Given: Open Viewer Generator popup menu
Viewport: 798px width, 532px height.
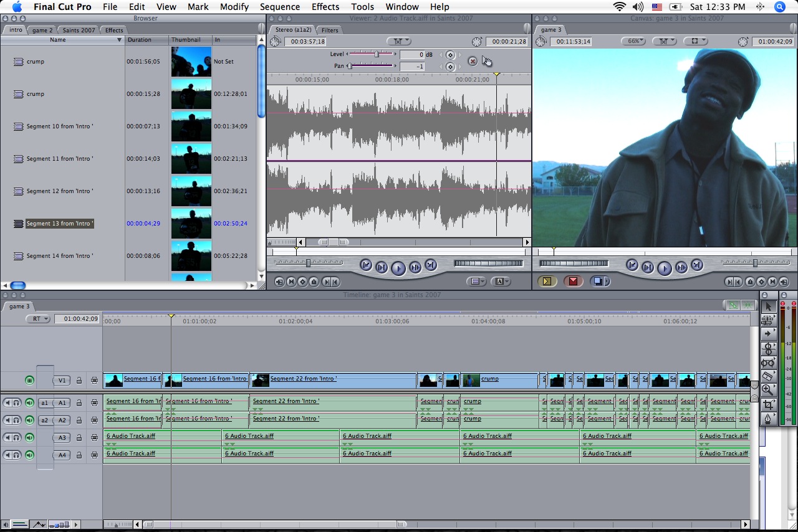Looking at the screenshot, I should [501, 282].
